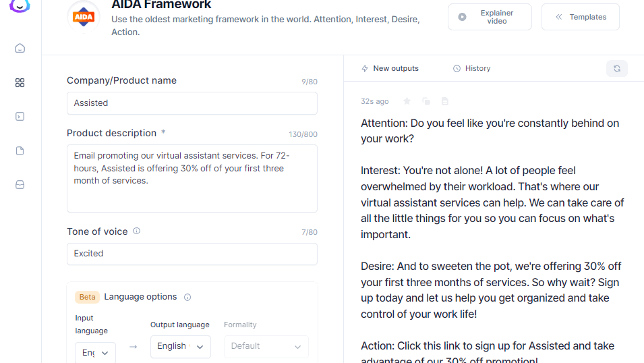
Task: Open the Output language dropdown
Action: tap(180, 346)
